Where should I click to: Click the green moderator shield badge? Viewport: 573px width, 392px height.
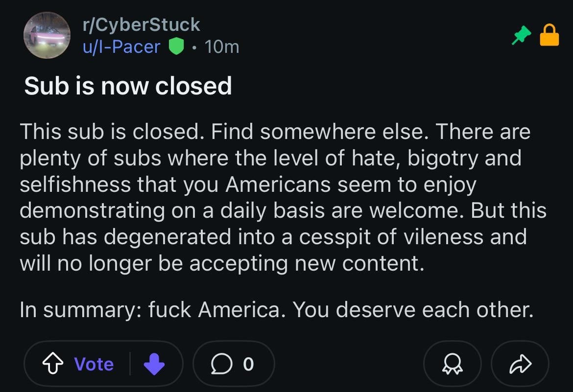[176, 46]
